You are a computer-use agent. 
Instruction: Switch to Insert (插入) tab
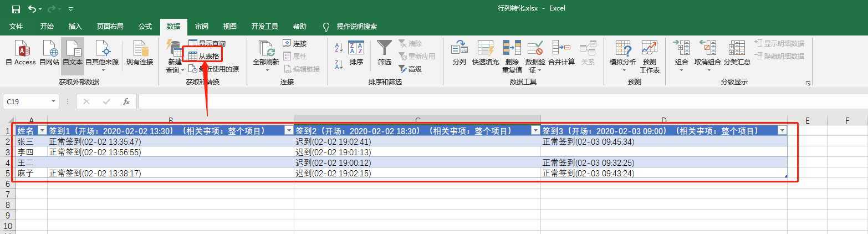coord(75,26)
